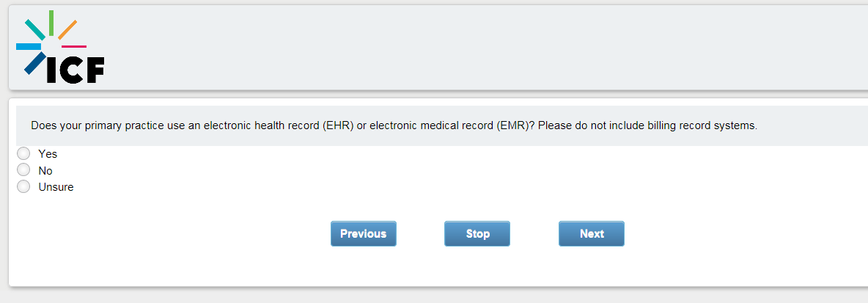Select the No radio button
868x303 pixels.
(x=23, y=170)
